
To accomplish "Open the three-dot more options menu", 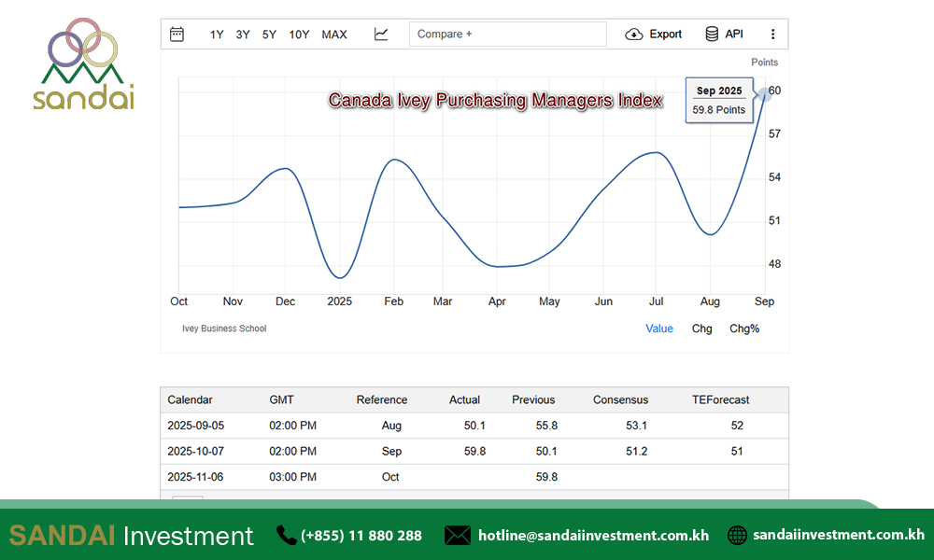I will point(772,35).
